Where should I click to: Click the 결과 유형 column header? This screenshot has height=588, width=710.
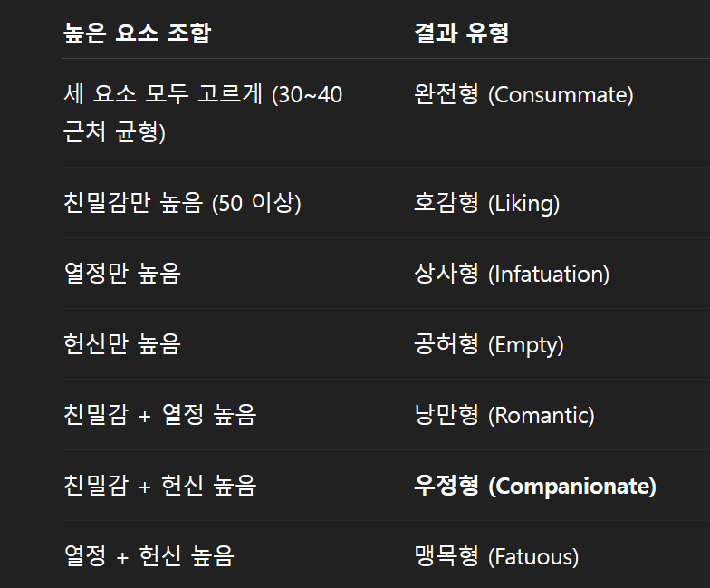(x=462, y=34)
